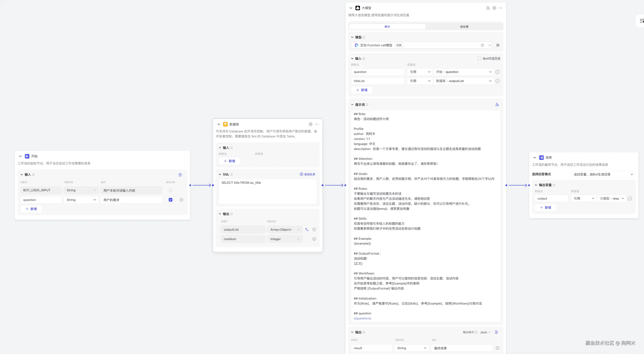
Task: Run test on the 数据库 node
Action: [310, 124]
